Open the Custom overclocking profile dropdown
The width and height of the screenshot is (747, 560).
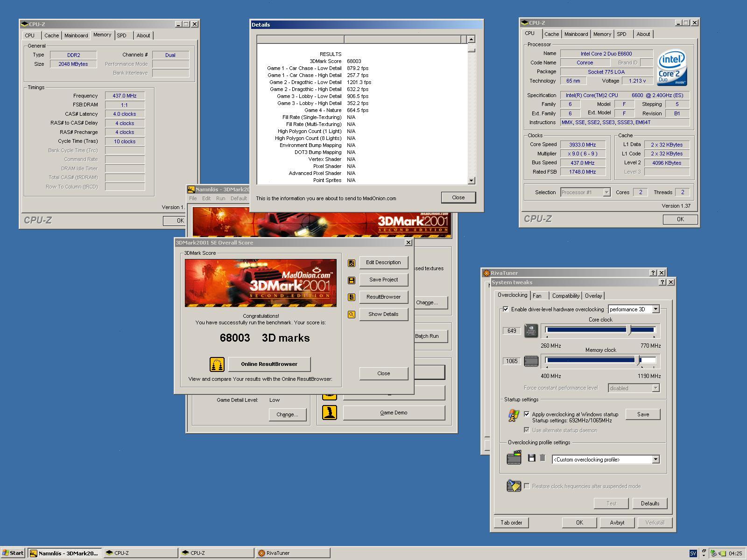(655, 460)
